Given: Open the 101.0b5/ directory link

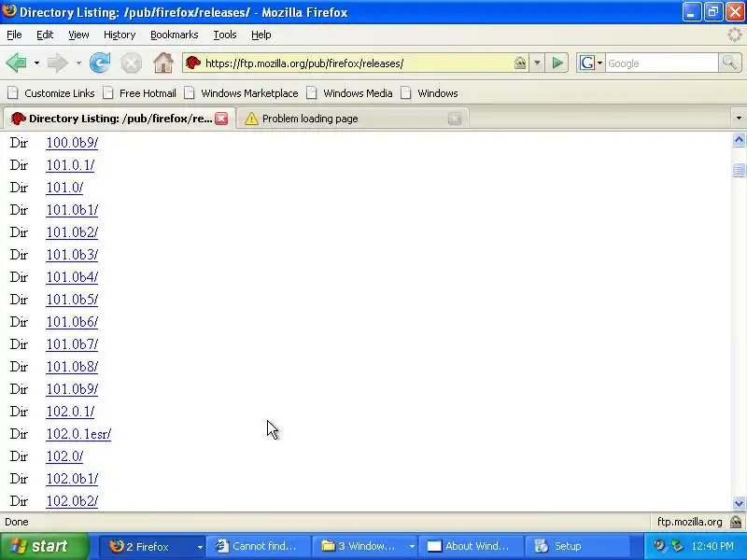Looking at the screenshot, I should (72, 299).
